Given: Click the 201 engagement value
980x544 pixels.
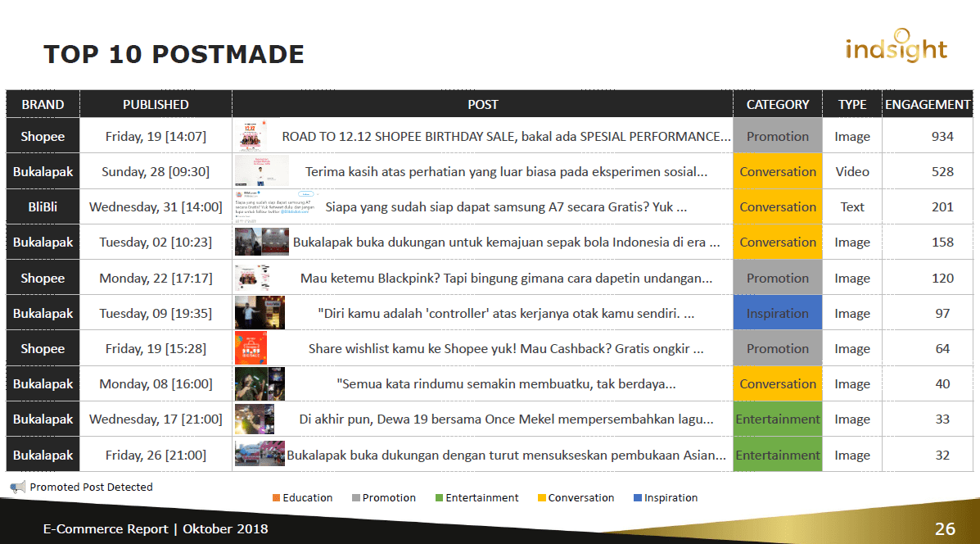Looking at the screenshot, I should pos(942,207).
